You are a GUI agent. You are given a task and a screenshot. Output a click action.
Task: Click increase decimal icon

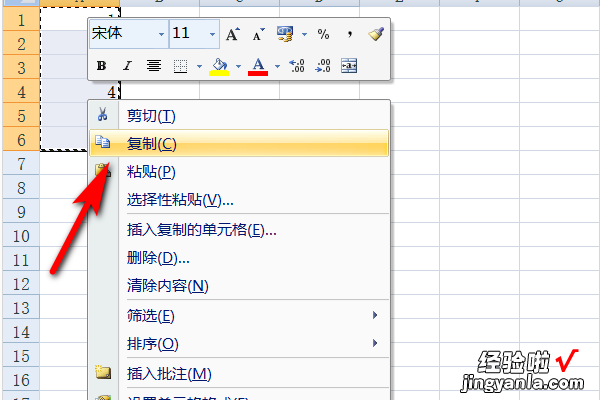coord(297,66)
